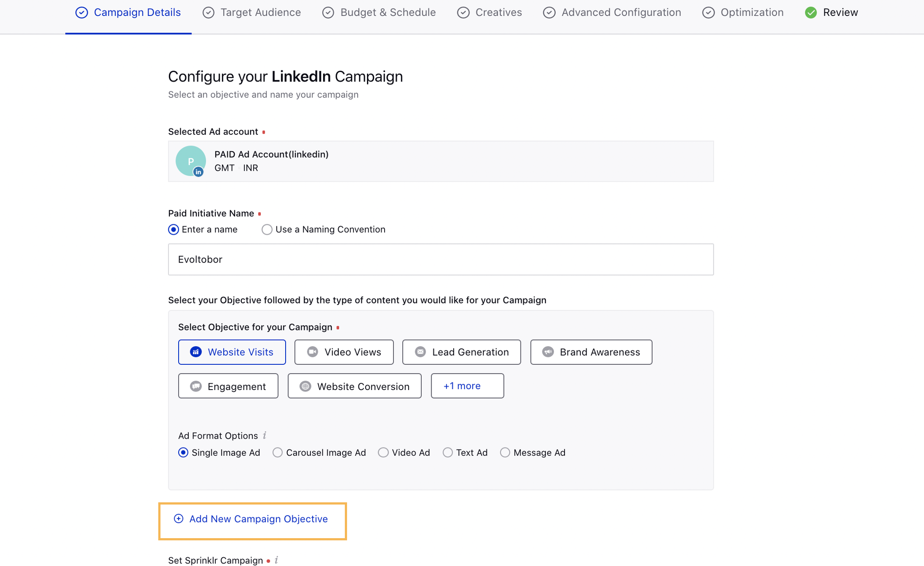Go to the Review tab
The width and height of the screenshot is (924, 566).
[831, 12]
